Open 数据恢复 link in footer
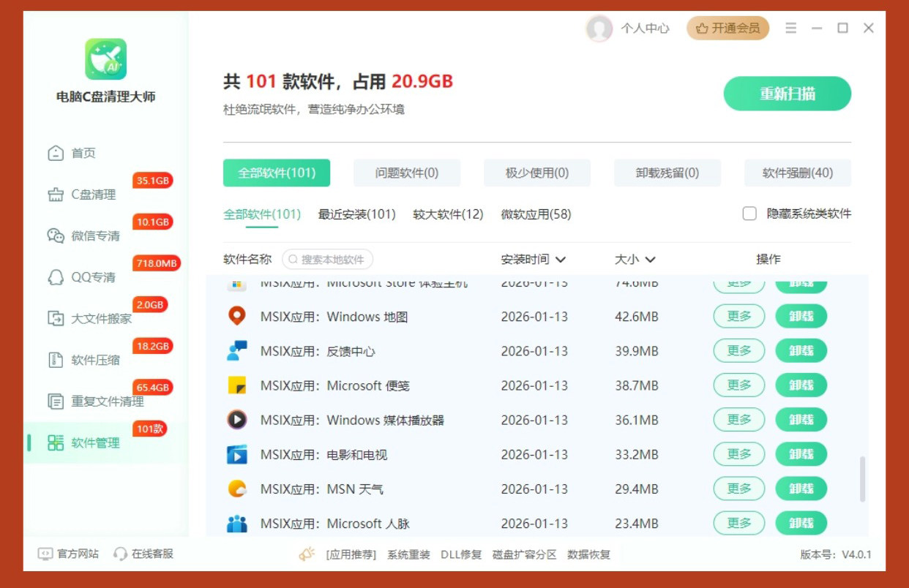 [588, 554]
